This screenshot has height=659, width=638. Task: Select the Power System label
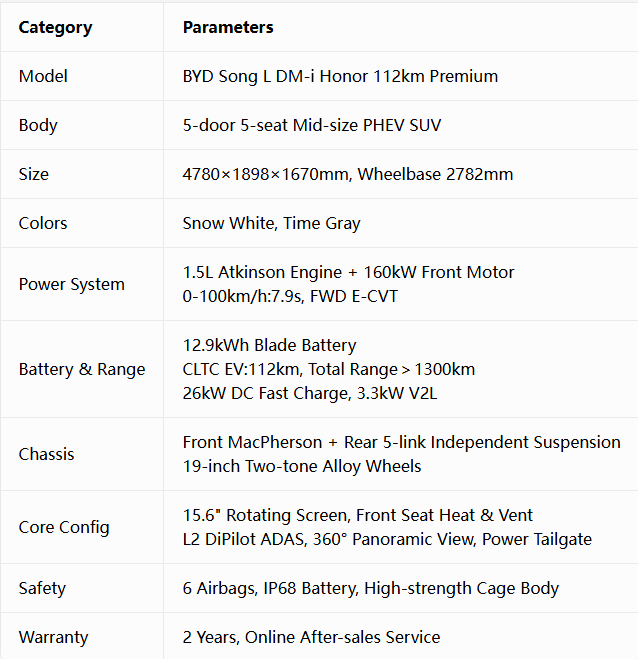click(71, 285)
